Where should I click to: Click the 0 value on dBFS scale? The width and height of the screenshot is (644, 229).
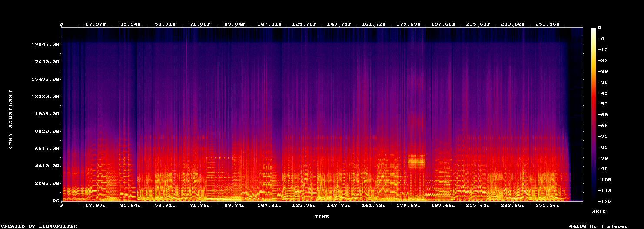[599, 28]
